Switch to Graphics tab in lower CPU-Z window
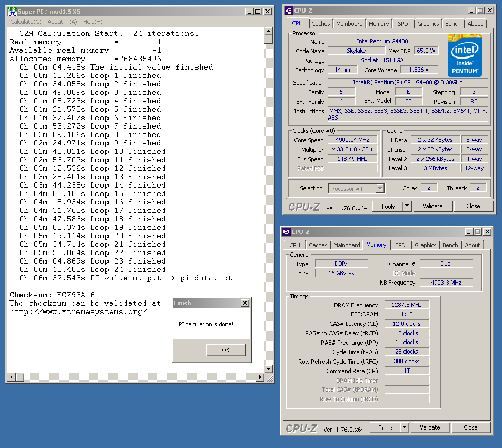Screen dimensions: 502x448 tap(426, 245)
